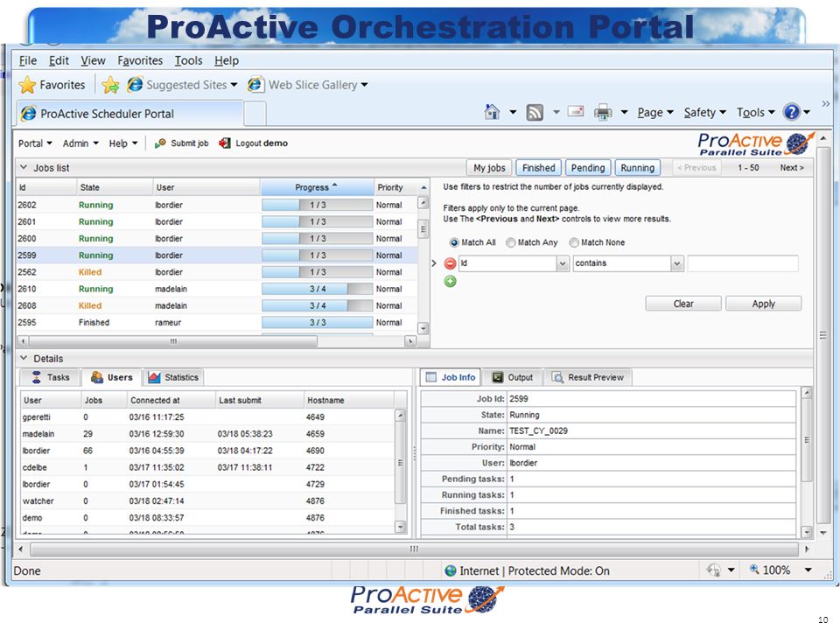This screenshot has width=840, height=630.
Task: Toggle the My jobs filter button
Action: [489, 168]
